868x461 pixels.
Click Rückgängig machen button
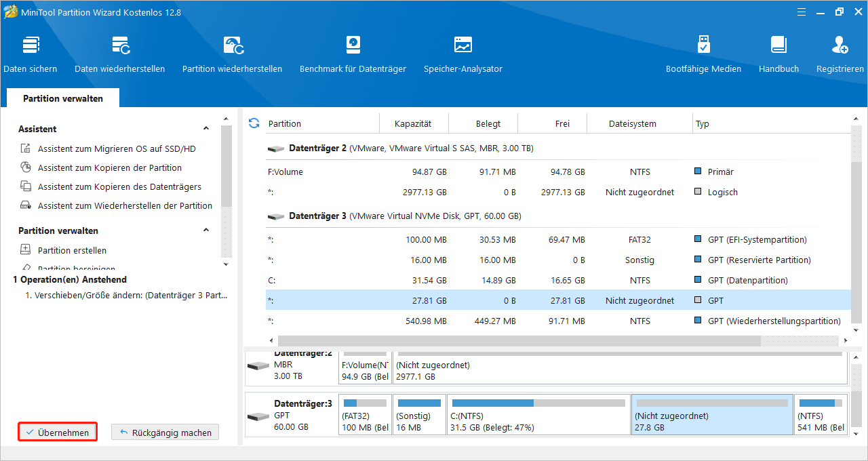(x=165, y=433)
